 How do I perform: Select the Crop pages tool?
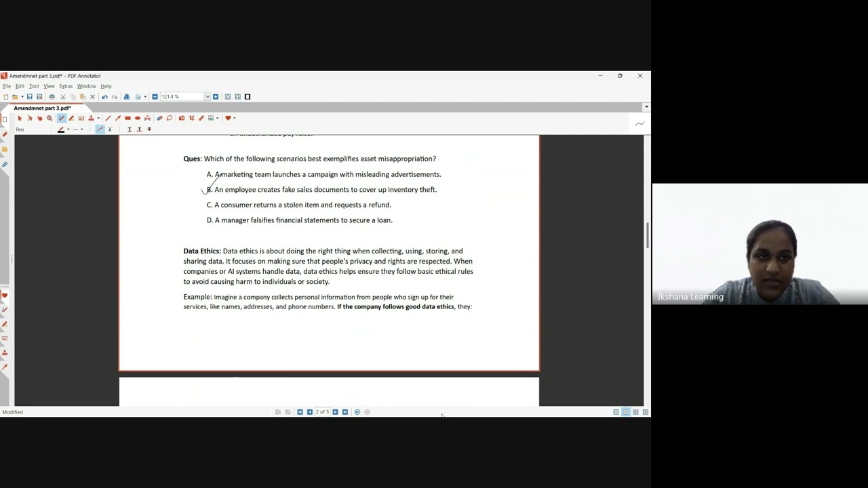tap(192, 118)
